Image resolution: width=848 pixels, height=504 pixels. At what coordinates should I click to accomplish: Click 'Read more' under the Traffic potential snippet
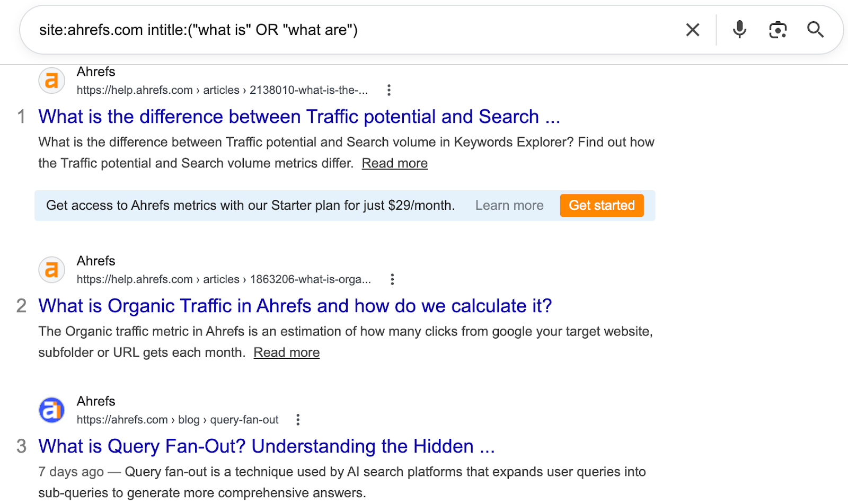pos(394,163)
